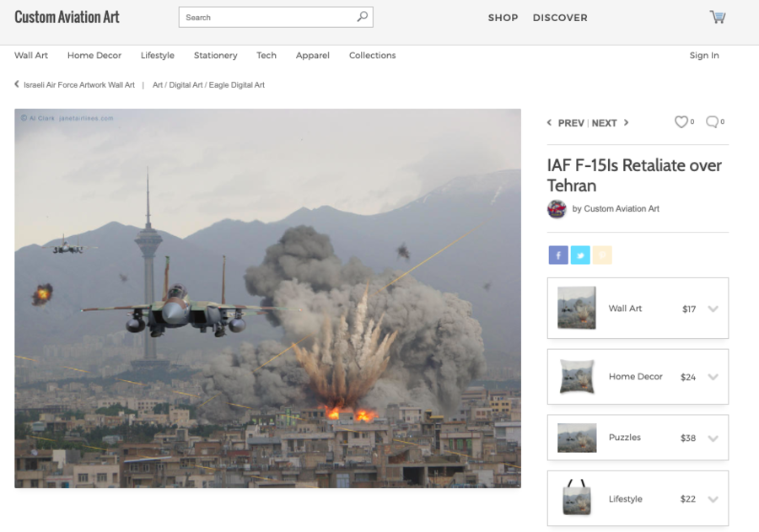Expand the Puzzles product options
This screenshot has width=759, height=532.
pyautogui.click(x=713, y=438)
